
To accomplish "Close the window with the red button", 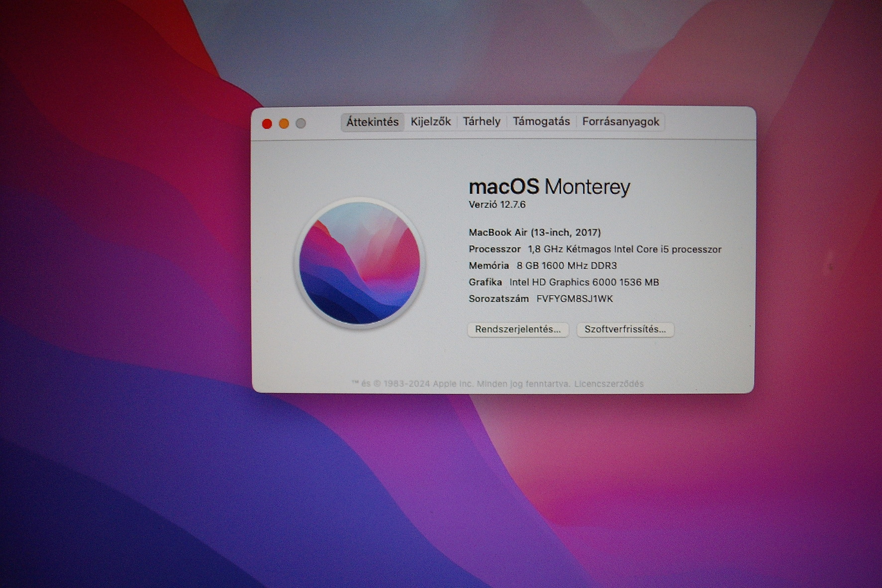I will click(x=267, y=124).
